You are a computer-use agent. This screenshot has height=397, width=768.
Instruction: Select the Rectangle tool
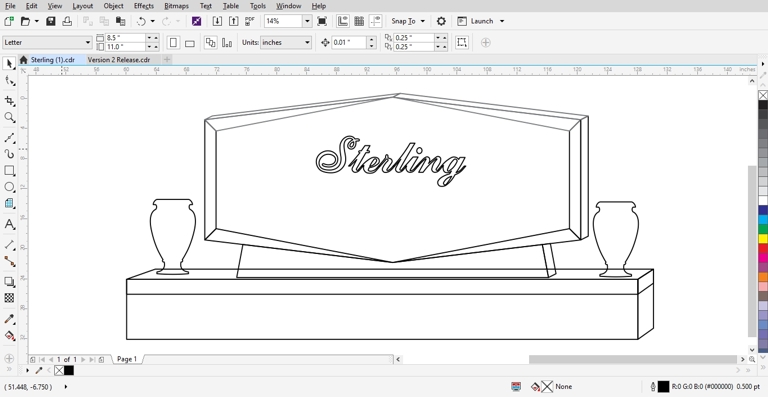click(9, 170)
